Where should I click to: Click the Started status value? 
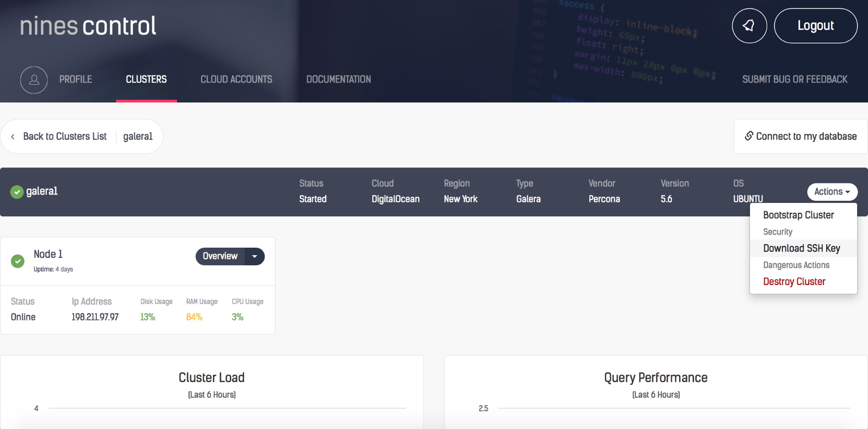click(313, 199)
